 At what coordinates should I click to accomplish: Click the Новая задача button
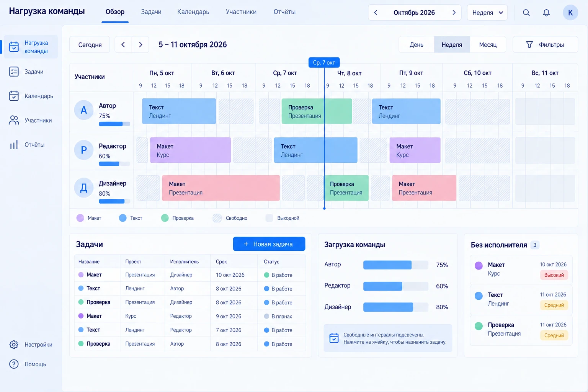pyautogui.click(x=269, y=244)
